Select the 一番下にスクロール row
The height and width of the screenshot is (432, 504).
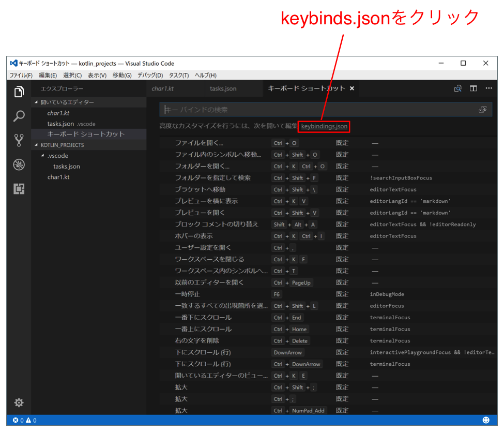[x=328, y=318]
